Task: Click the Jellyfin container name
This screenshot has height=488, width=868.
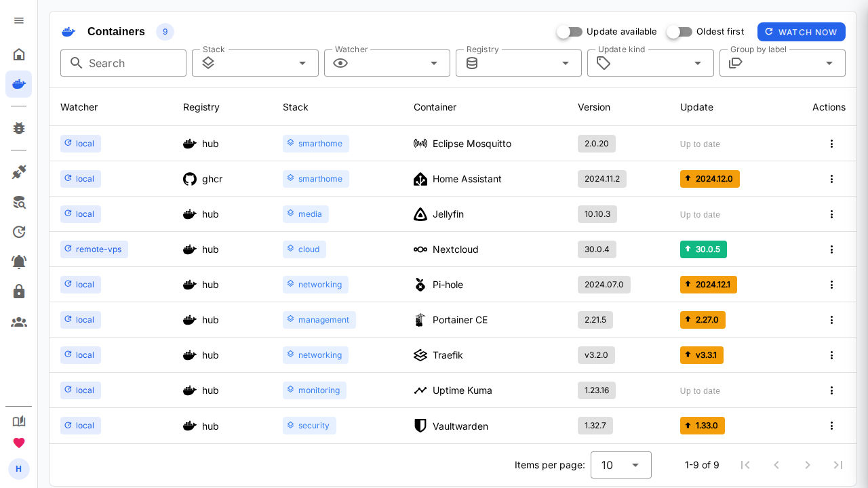Action: tap(448, 214)
